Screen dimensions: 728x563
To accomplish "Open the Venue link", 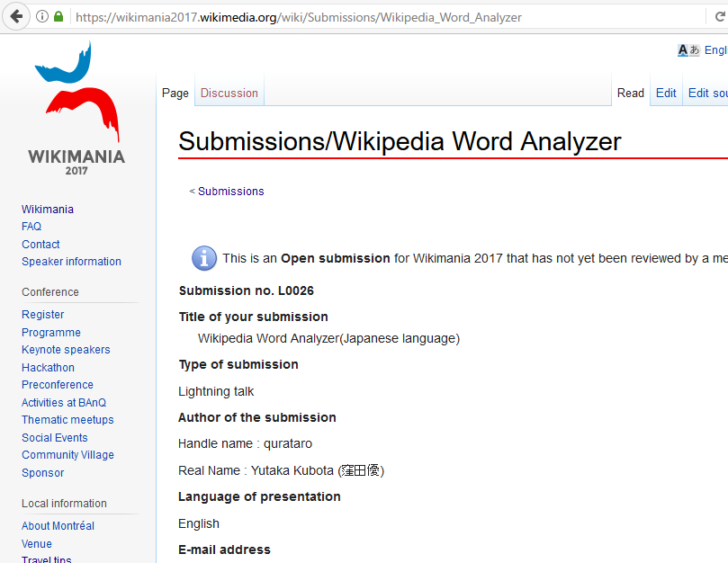I will [x=37, y=543].
